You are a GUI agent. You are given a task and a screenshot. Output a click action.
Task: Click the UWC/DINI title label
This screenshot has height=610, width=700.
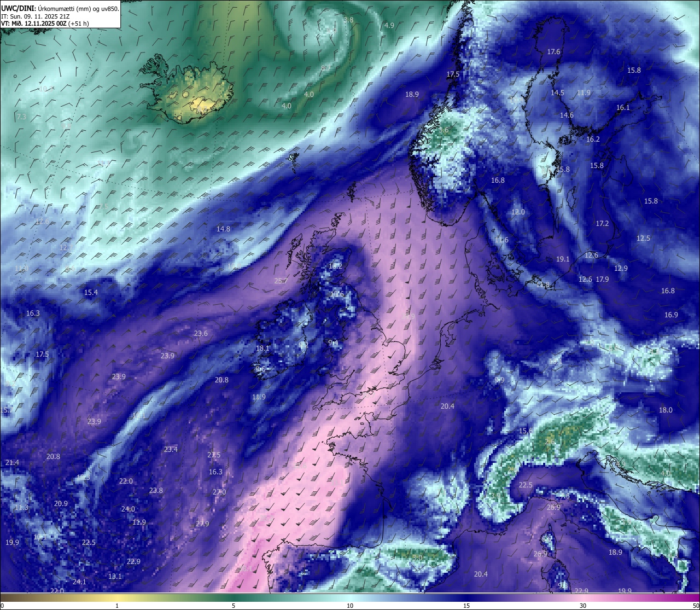pos(18,9)
